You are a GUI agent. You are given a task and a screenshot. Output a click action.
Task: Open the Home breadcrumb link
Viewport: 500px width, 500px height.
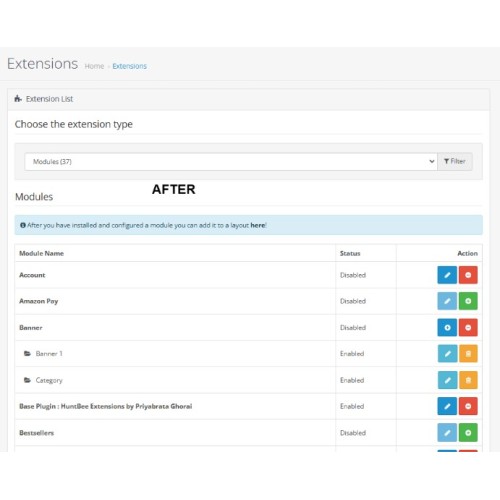[x=94, y=66]
